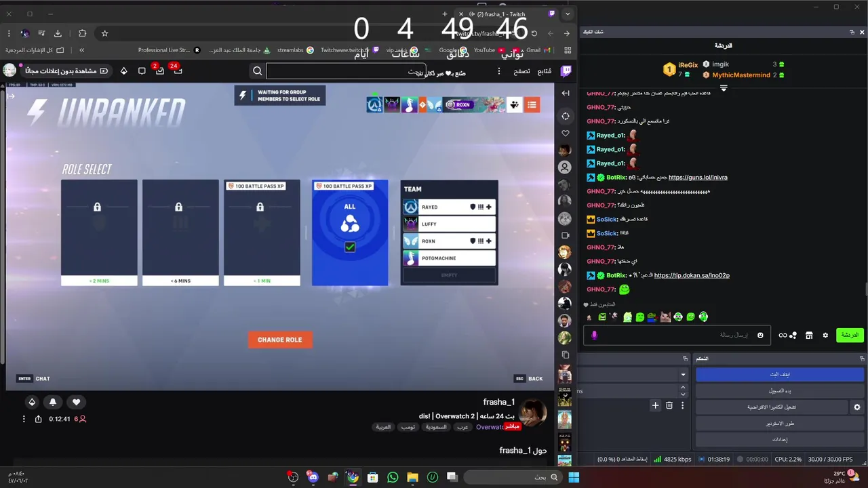Open streamlabs bookmark in bookmarks bar
This screenshot has height=488, width=868.
pyautogui.click(x=296, y=50)
